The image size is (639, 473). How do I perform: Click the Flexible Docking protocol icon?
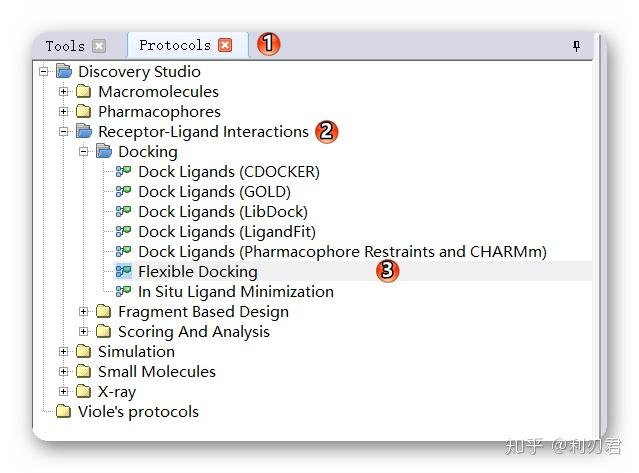click(x=124, y=271)
